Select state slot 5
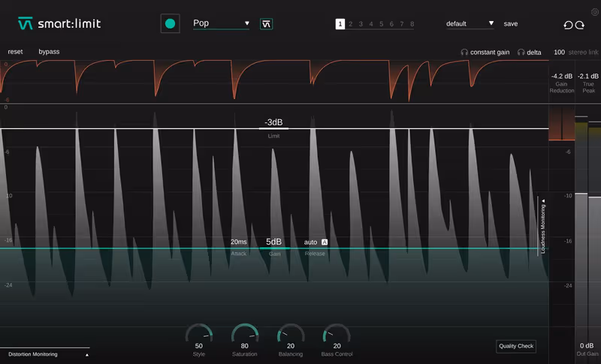 pyautogui.click(x=382, y=24)
